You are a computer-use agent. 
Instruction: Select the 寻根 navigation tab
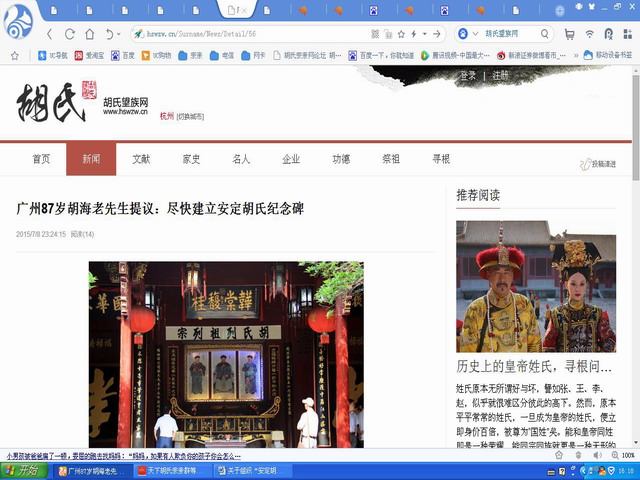point(441,159)
